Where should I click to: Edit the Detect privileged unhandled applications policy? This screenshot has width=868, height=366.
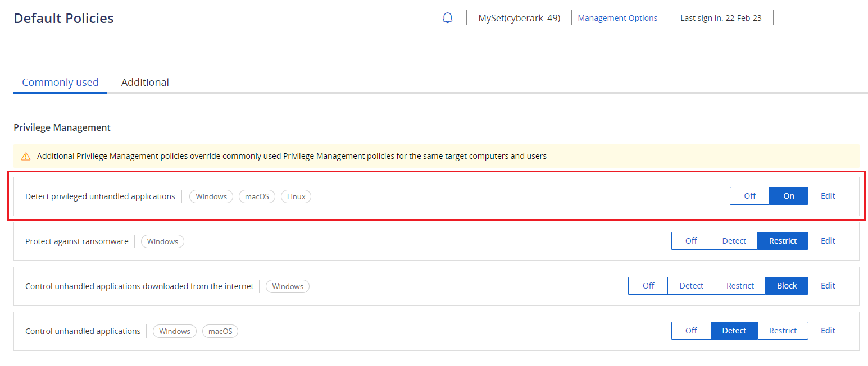click(828, 196)
